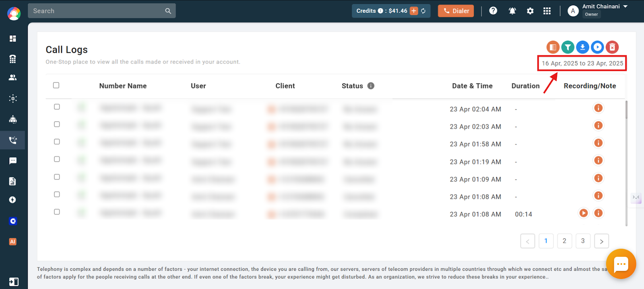Go to page 1 of call logs
The image size is (644, 289).
point(546,241)
